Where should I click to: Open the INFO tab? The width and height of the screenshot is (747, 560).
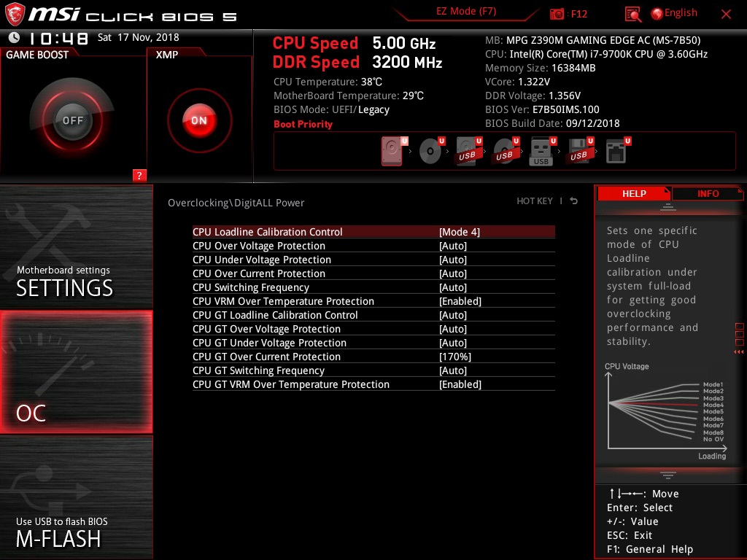(708, 194)
